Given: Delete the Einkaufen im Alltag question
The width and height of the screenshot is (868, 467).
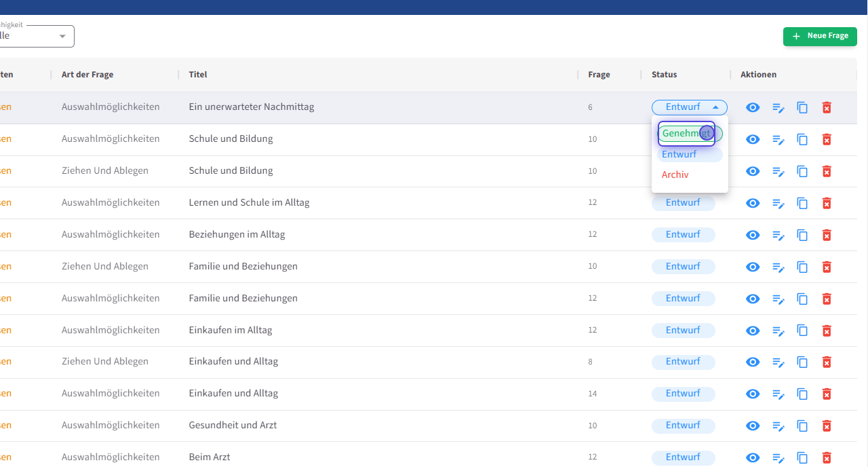Looking at the screenshot, I should pyautogui.click(x=826, y=331).
